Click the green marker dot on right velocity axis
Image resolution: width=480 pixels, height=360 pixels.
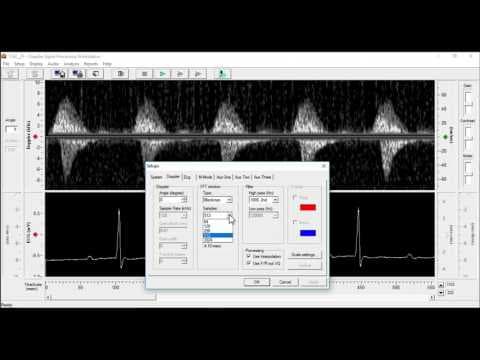point(445,137)
